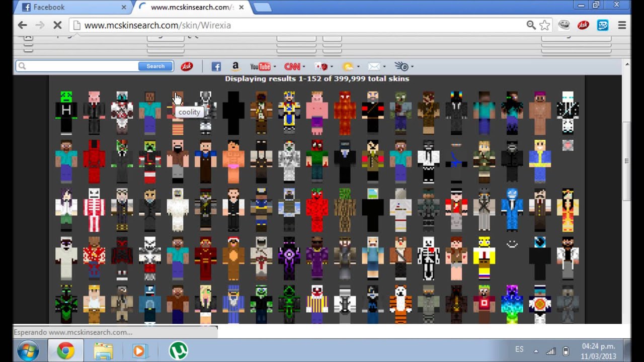
Task: Click the blue extension icon beside Chrome menu
Action: pos(602,25)
